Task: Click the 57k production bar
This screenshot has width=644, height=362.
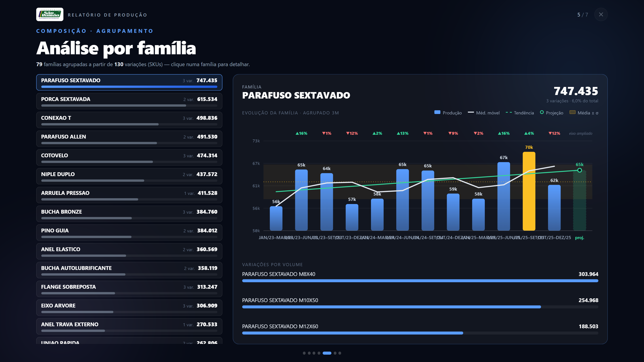Action: coord(352,217)
